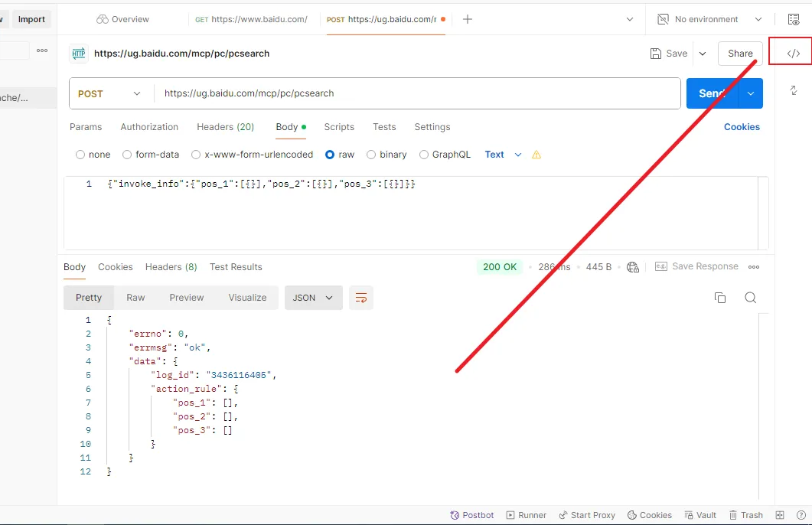812x525 pixels.
Task: Open the request Settings tab
Action: (432, 127)
